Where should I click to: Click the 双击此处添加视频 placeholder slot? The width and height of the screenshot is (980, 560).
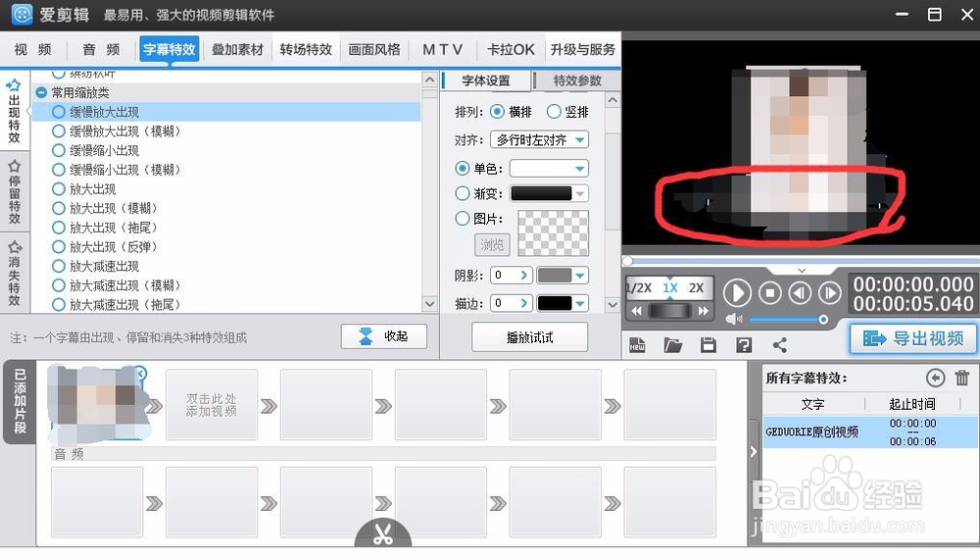pyautogui.click(x=212, y=405)
